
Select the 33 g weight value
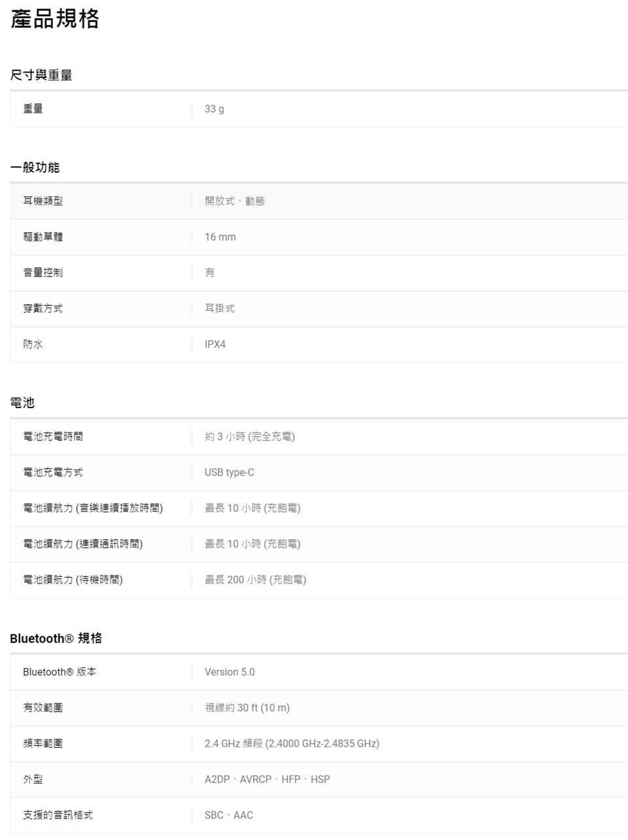(214, 109)
